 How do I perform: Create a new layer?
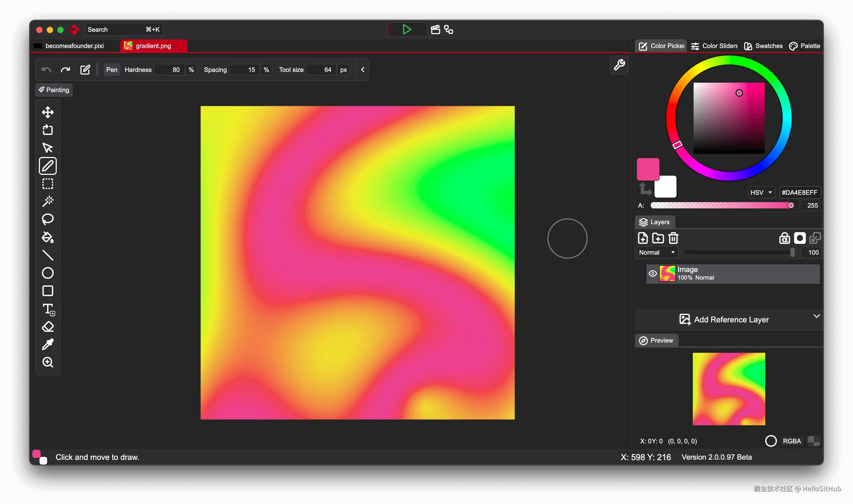(x=643, y=238)
